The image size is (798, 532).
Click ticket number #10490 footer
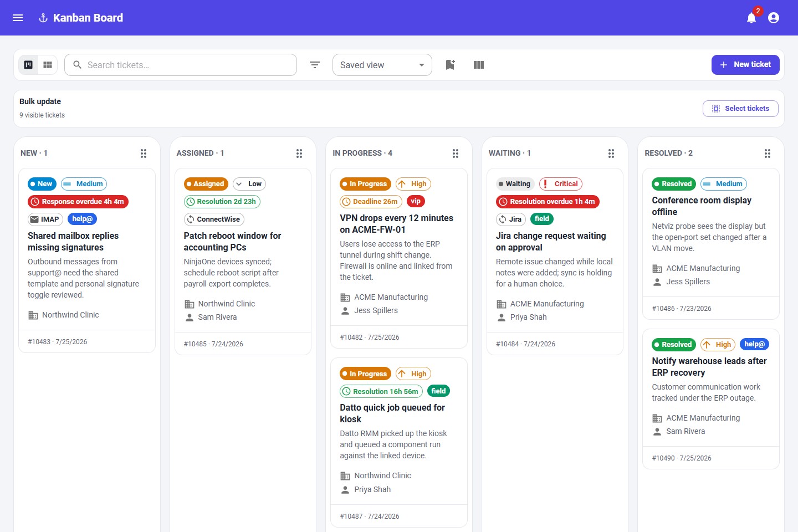(x=682, y=458)
